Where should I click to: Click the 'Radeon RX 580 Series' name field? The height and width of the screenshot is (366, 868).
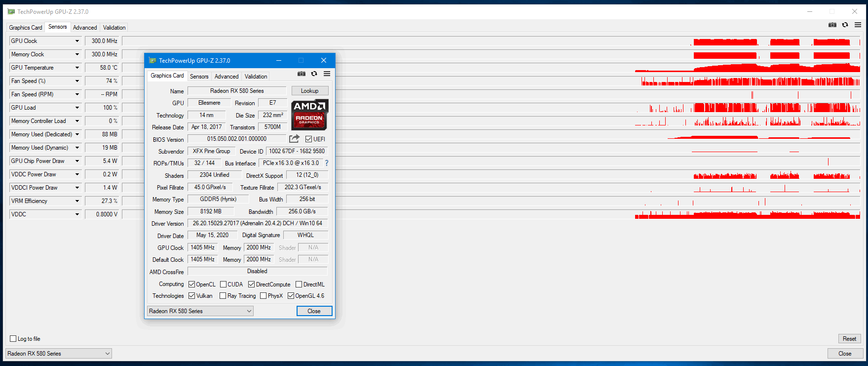point(237,91)
